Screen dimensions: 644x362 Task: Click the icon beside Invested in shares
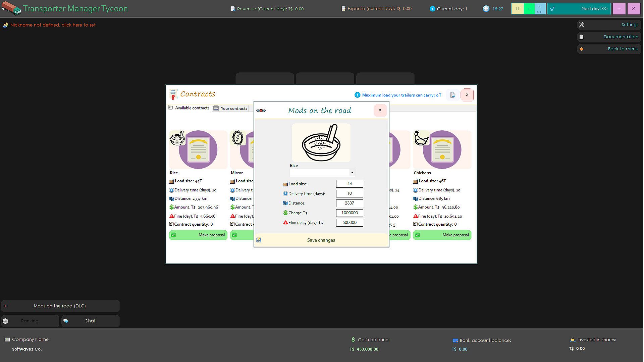[573, 340]
